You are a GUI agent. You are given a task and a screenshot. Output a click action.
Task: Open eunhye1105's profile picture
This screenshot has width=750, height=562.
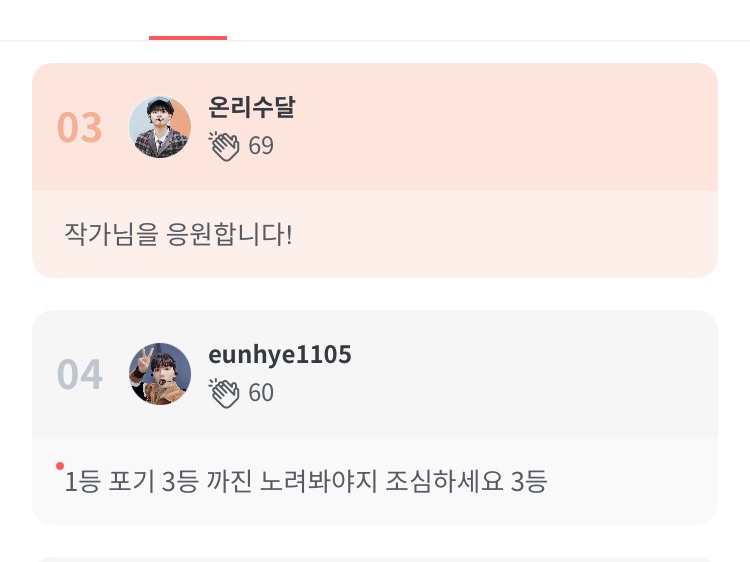click(x=160, y=374)
